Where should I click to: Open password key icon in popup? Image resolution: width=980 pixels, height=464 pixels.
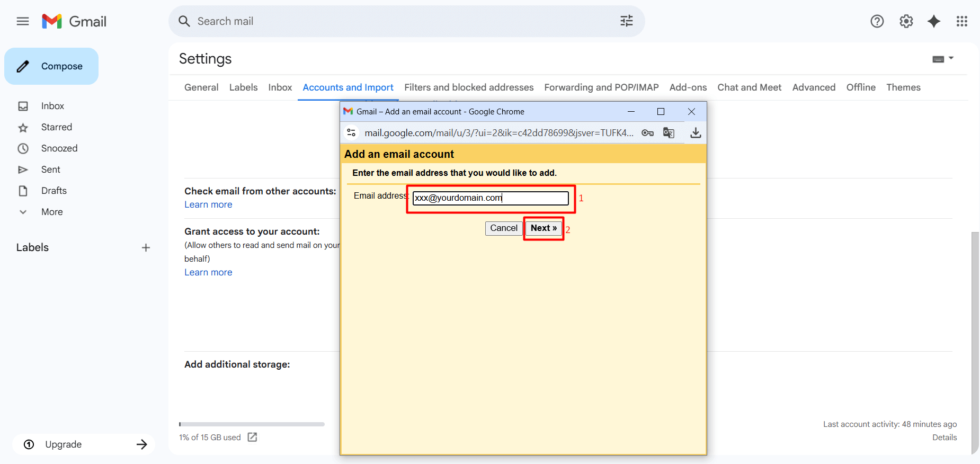[x=647, y=133]
